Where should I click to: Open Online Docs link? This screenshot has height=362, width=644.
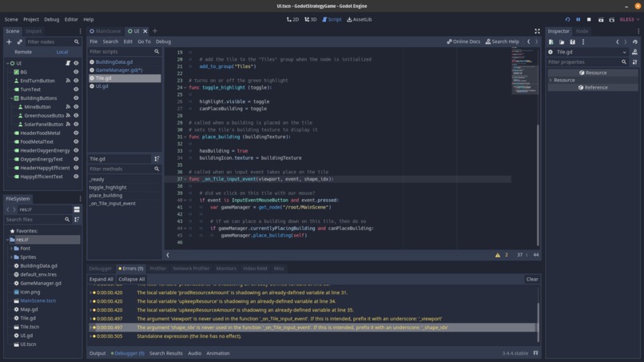coord(463,42)
